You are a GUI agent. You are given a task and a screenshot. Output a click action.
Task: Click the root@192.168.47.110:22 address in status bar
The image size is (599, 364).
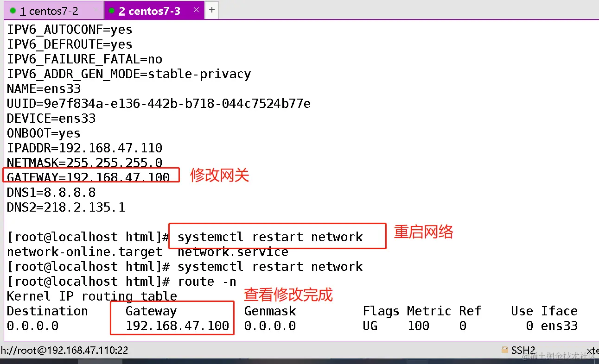64,350
